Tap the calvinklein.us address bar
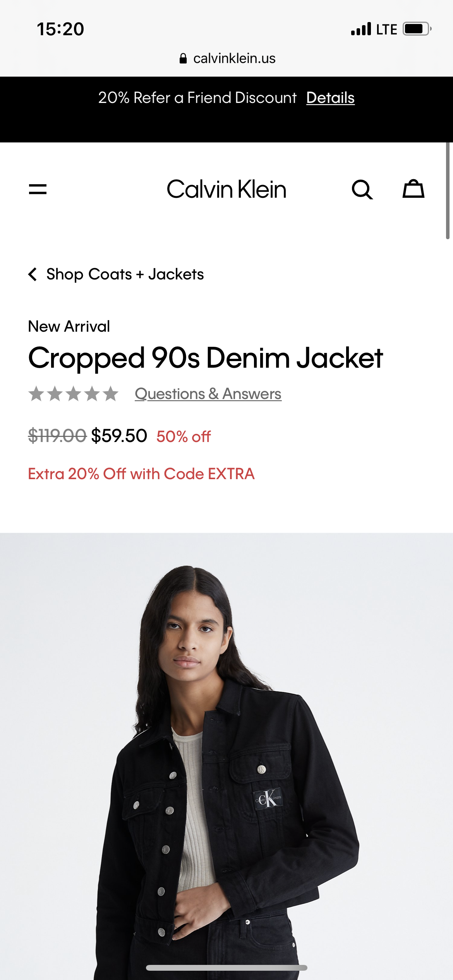Viewport: 453px width, 980px height. coord(227,58)
